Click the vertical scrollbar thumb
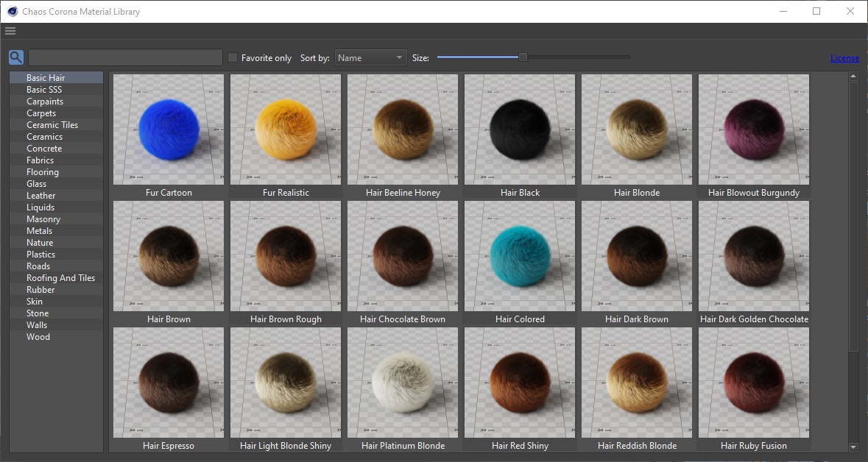 (853, 216)
